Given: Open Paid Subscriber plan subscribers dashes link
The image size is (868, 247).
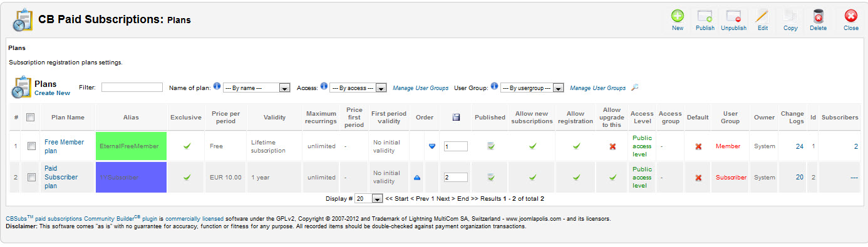Looking at the screenshot, I should tap(854, 178).
